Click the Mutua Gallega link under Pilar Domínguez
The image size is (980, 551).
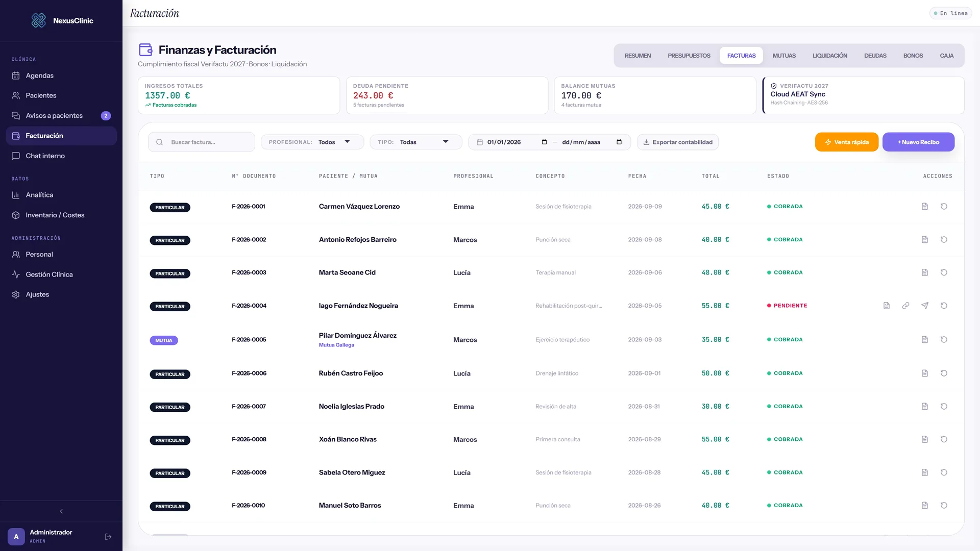tap(336, 345)
